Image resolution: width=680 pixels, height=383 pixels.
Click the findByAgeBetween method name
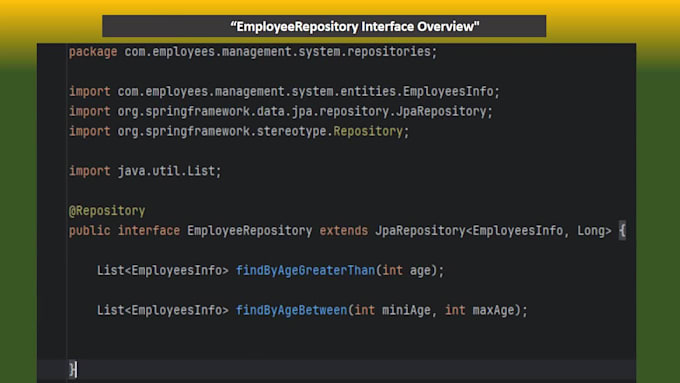(x=291, y=310)
